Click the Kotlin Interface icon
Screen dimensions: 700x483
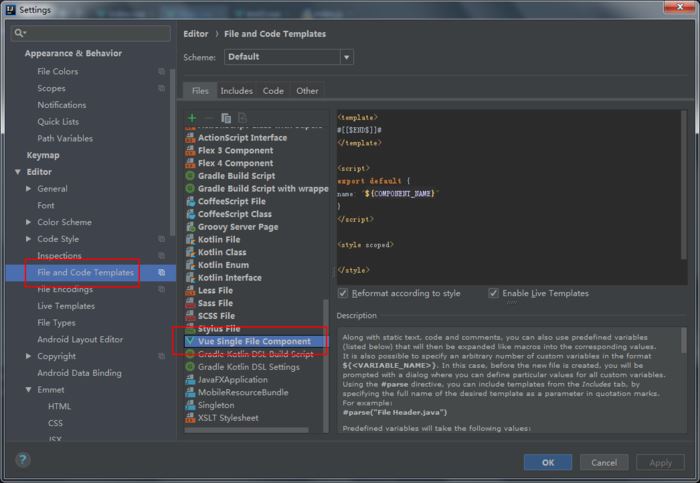[x=191, y=278]
